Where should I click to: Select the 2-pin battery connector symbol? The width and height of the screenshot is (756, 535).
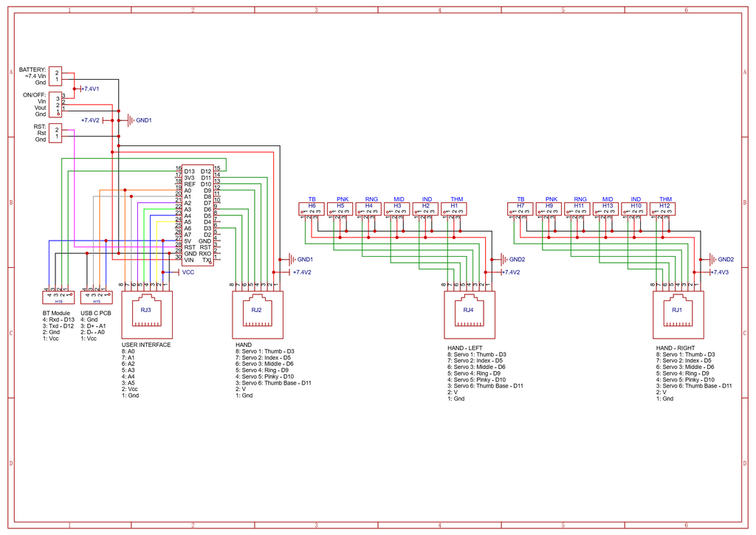55,76
